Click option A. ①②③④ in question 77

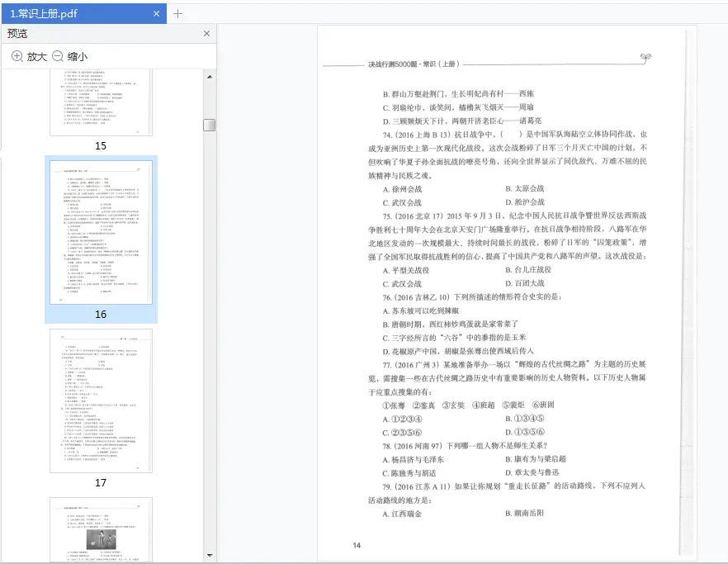402,419
